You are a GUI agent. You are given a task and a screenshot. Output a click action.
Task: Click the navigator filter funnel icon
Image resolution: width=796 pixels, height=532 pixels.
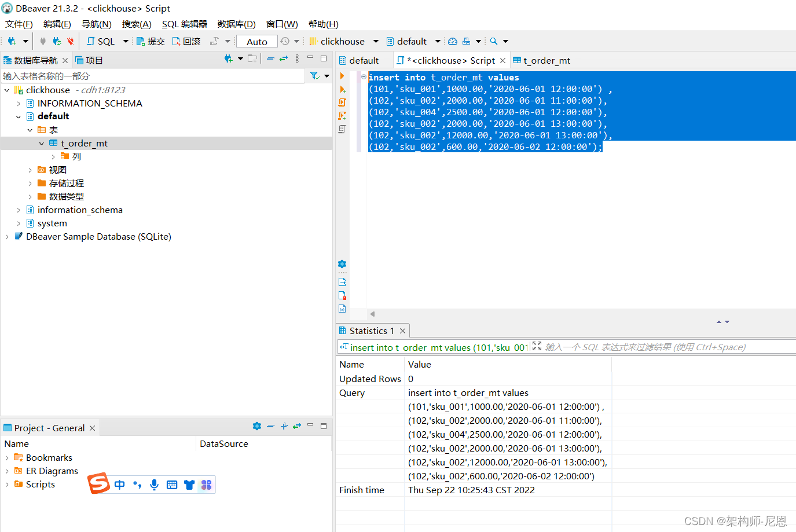pyautogui.click(x=314, y=76)
